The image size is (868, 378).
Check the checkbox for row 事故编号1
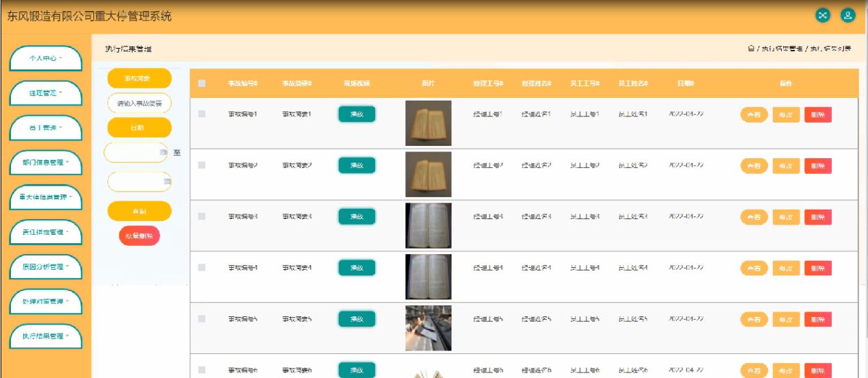[202, 114]
